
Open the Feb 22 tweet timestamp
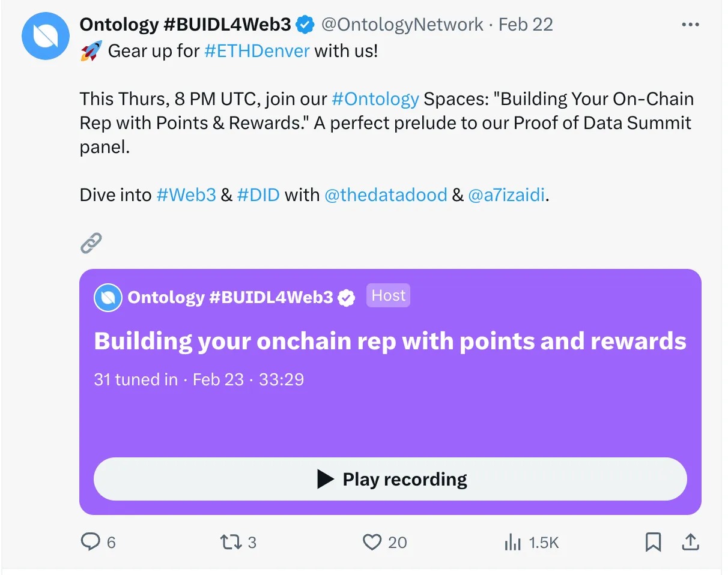526,25
